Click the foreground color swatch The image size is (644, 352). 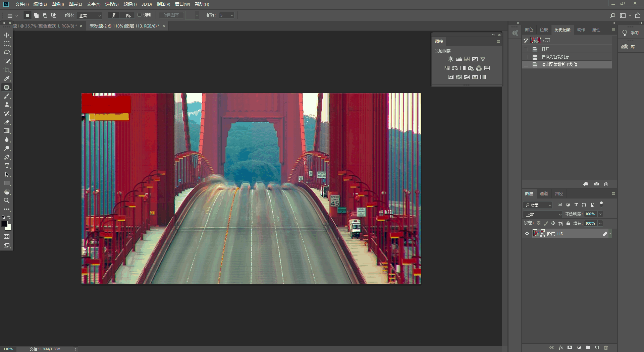pyautogui.click(x=5, y=224)
